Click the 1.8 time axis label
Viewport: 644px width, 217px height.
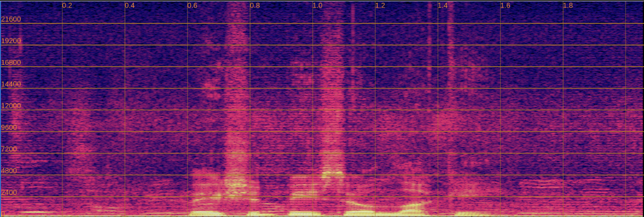[568, 5]
